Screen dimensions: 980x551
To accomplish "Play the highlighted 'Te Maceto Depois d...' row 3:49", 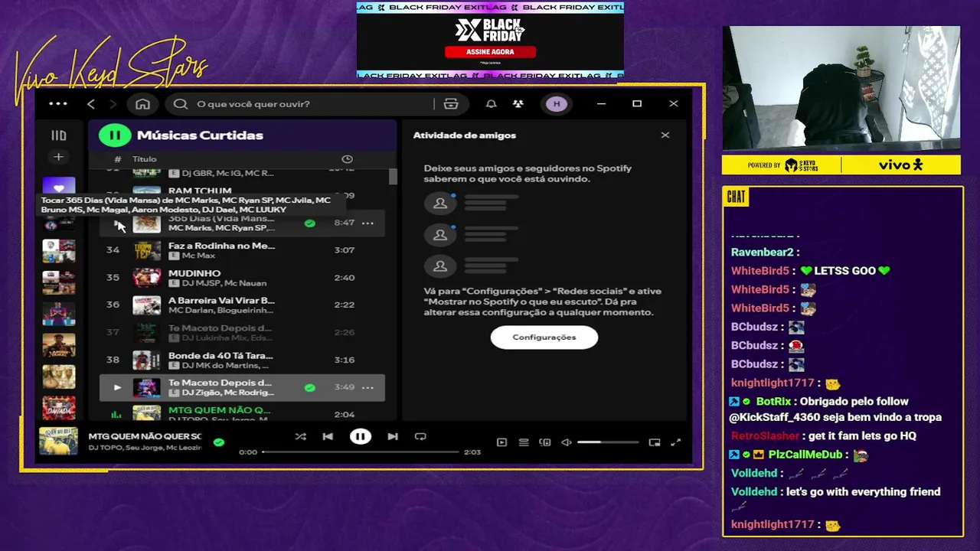I will point(117,387).
